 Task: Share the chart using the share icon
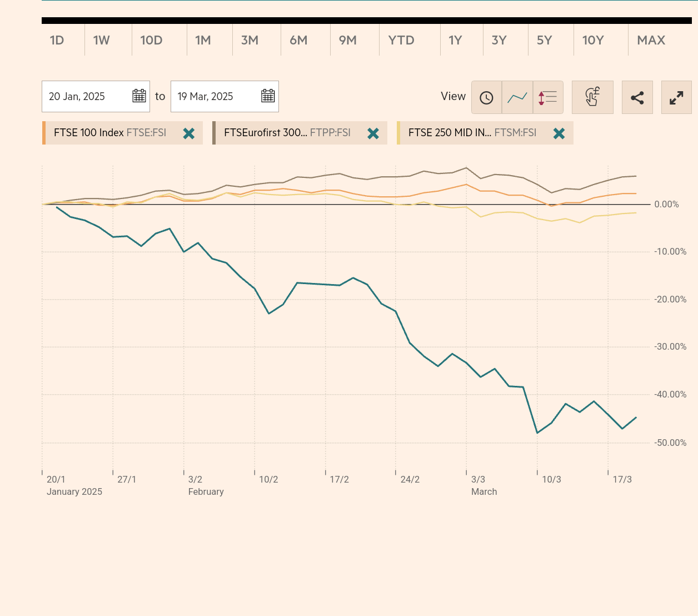tap(637, 97)
